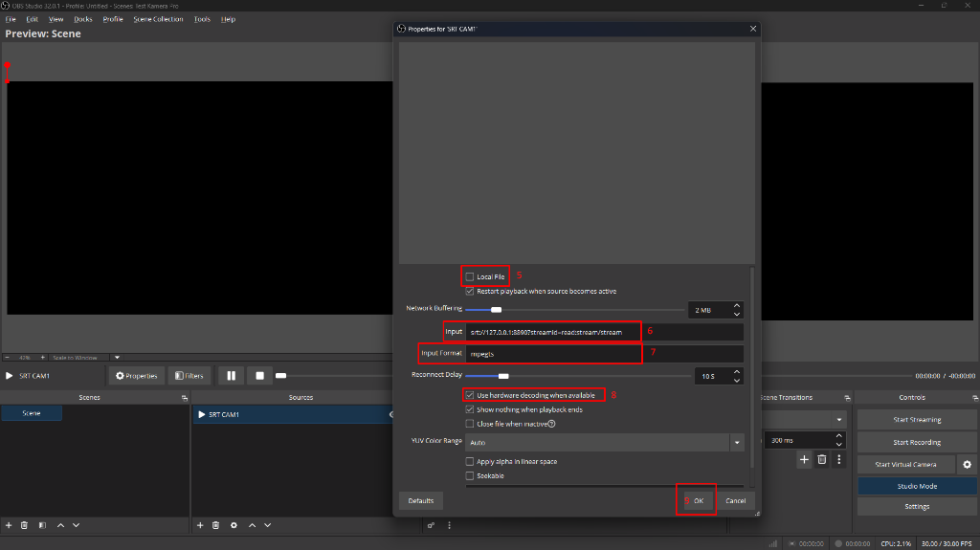Screen dimensions: 980x550
Task: Click Start Recording button
Action: click(x=917, y=442)
